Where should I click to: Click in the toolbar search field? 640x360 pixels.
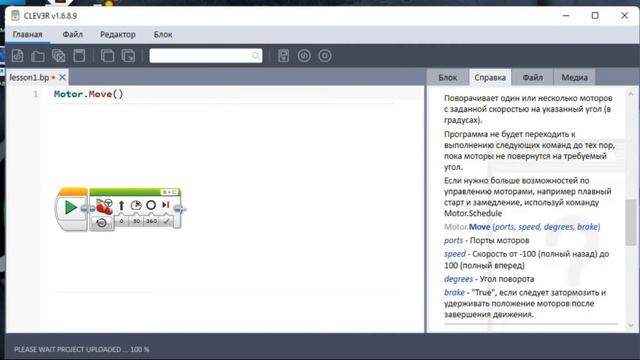[x=206, y=56]
